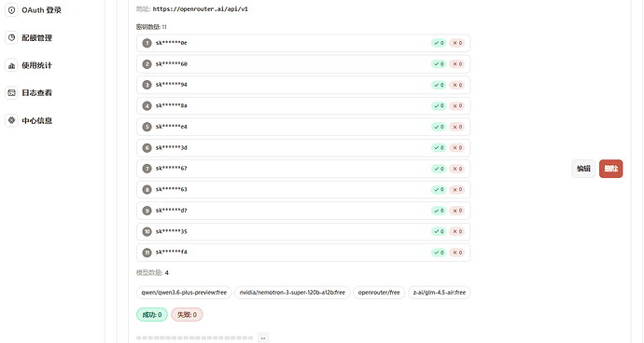Click the success badge for key ending 8a

click(x=439, y=106)
